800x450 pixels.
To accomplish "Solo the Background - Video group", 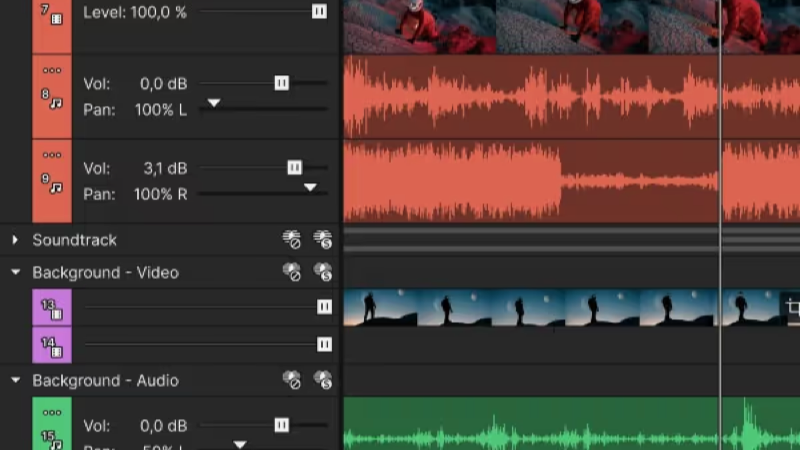I will tap(323, 272).
